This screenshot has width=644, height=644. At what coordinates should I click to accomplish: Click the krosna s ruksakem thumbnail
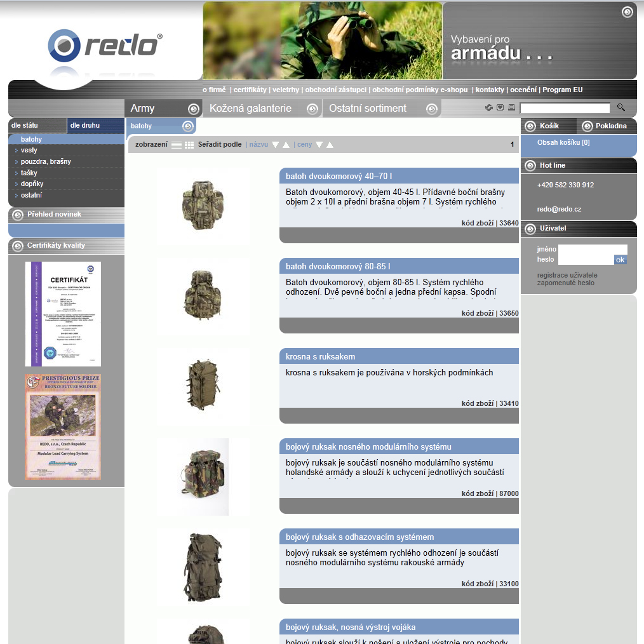click(x=203, y=386)
